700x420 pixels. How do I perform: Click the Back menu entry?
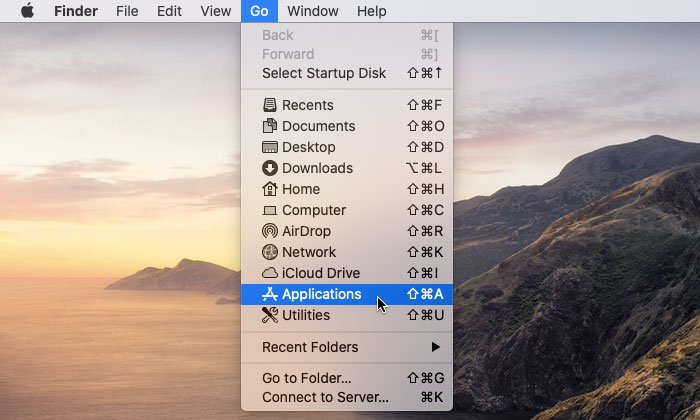347,35
